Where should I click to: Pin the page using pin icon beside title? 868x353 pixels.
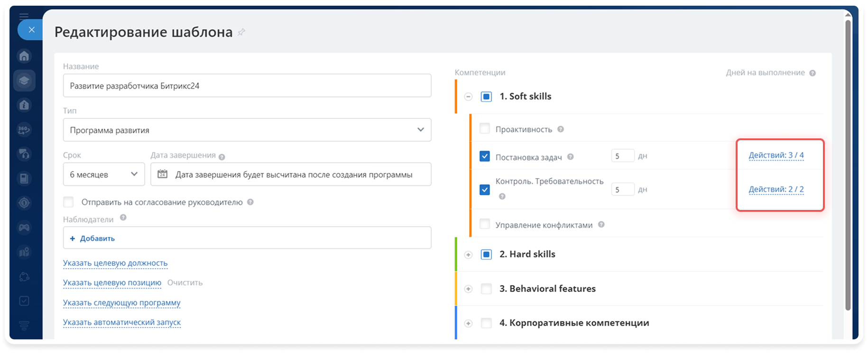coord(241,32)
